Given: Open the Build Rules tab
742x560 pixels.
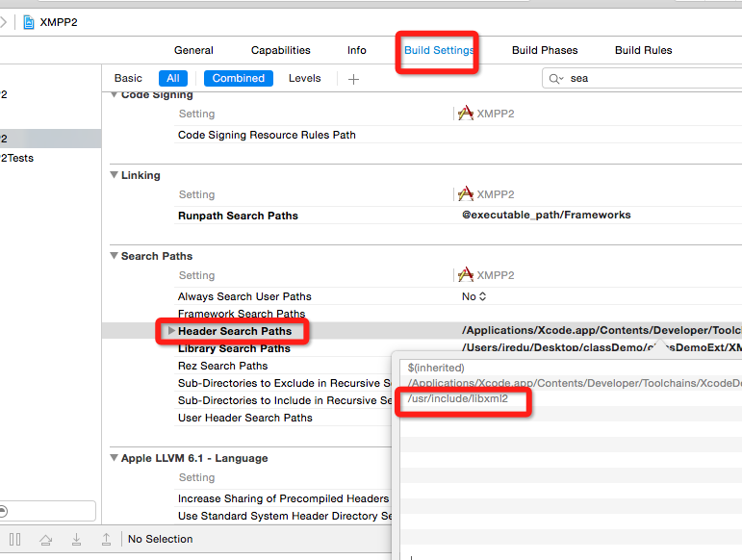Looking at the screenshot, I should point(643,50).
